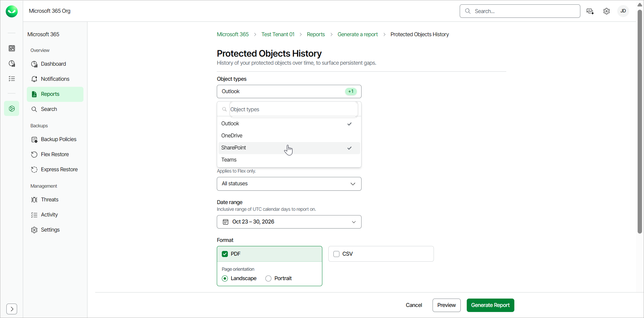
Task: Deselect SharePoint in the object types list
Action: 289,148
